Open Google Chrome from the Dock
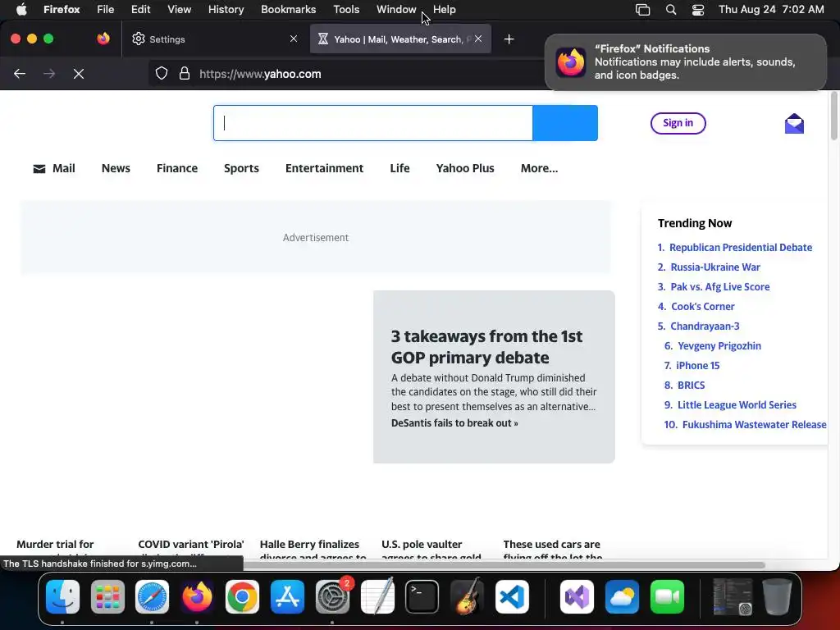 click(x=242, y=597)
